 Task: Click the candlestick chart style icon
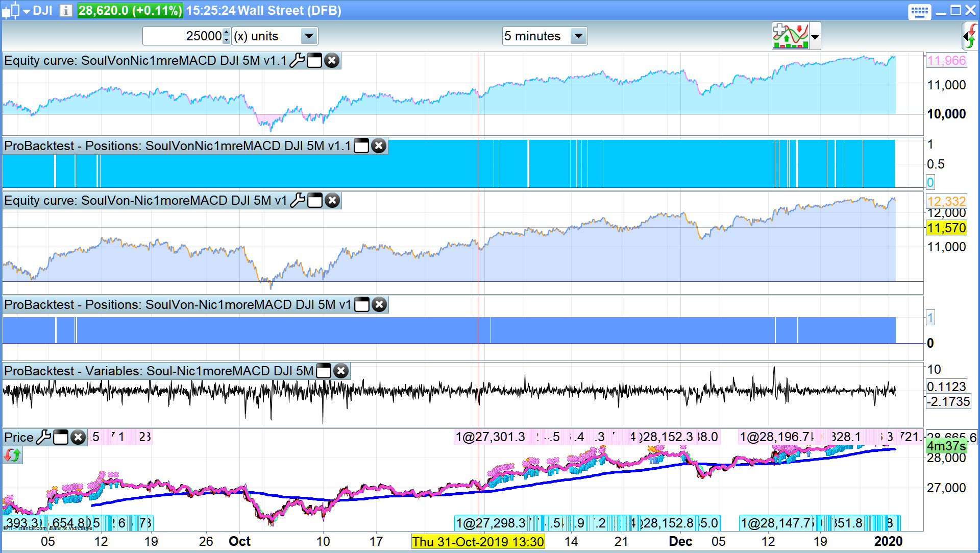(x=11, y=10)
